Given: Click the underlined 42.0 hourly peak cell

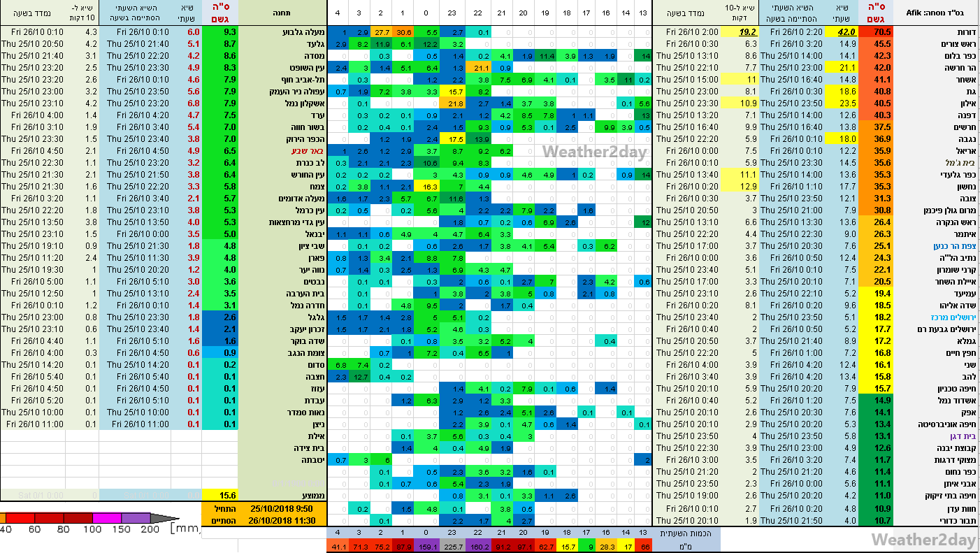Looking at the screenshot, I should point(846,32).
